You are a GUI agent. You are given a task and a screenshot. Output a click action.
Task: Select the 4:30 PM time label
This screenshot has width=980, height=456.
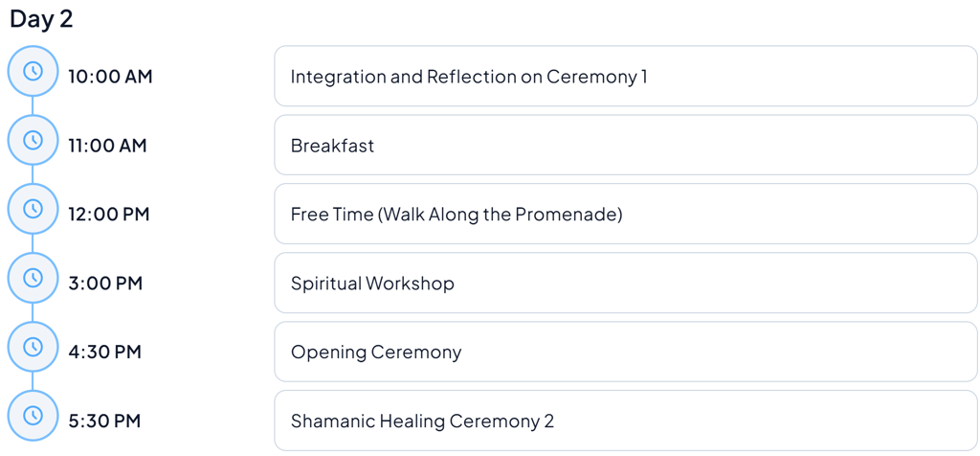coord(105,353)
